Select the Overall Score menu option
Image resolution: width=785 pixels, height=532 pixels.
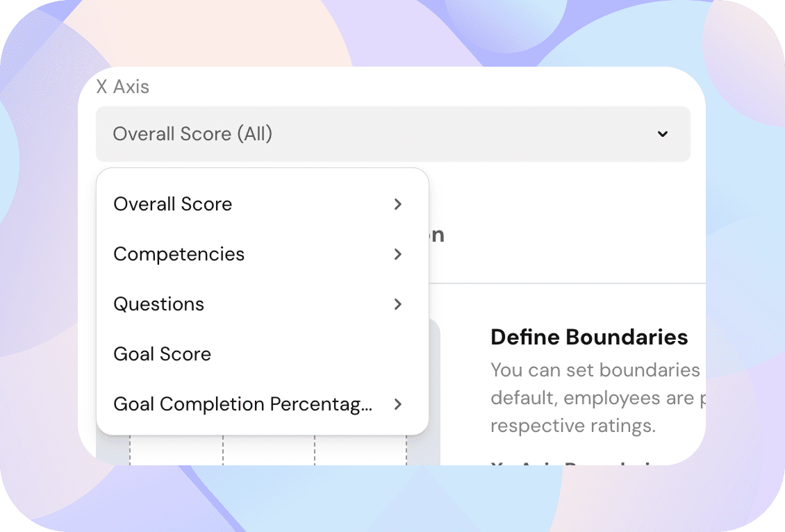coord(173,204)
